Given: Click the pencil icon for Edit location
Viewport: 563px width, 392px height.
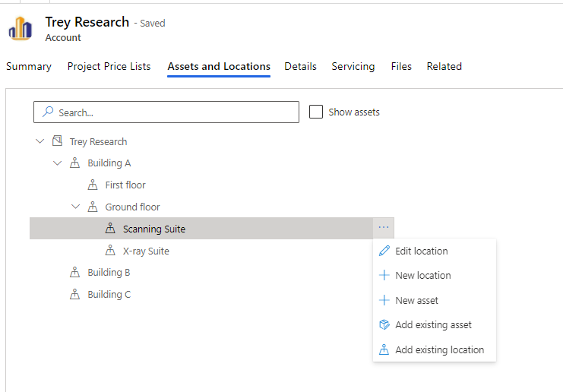Looking at the screenshot, I should (x=384, y=251).
